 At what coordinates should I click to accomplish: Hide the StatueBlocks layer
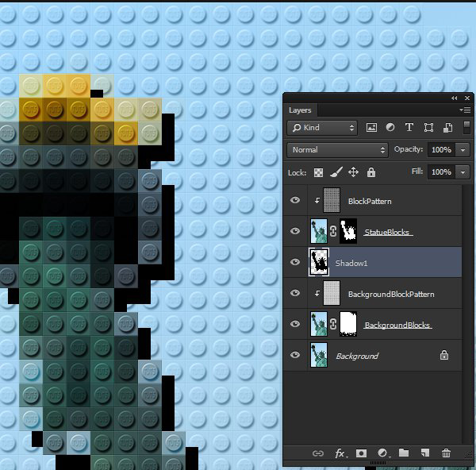pos(295,231)
